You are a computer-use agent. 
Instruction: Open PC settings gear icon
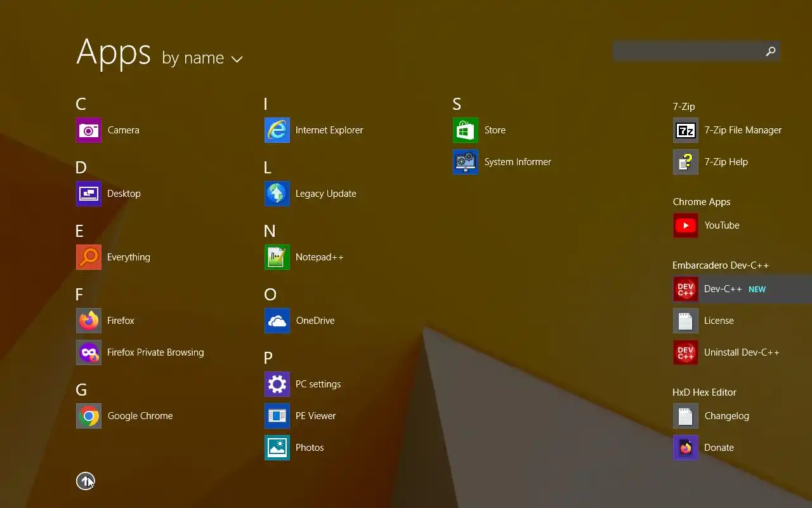(277, 384)
